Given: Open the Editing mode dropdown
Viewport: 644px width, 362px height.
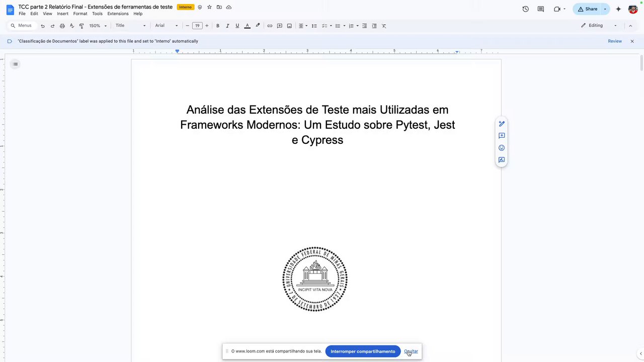Looking at the screenshot, I should point(599,26).
